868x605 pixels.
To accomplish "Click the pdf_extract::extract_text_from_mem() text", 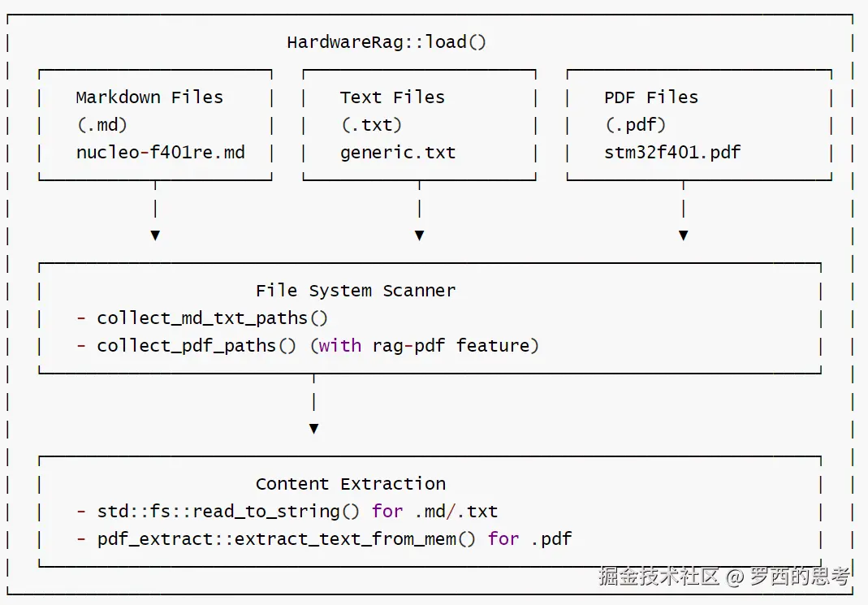I will point(286,539).
